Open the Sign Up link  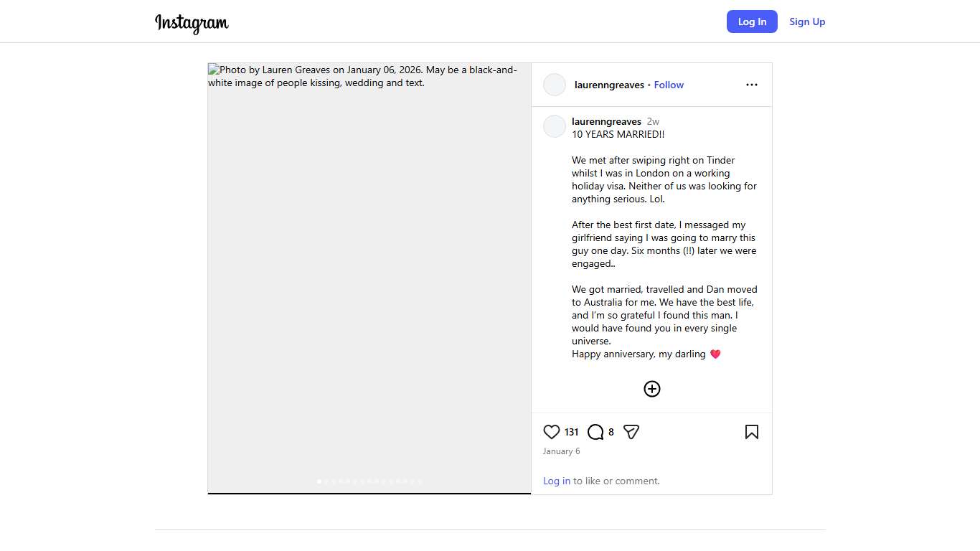[x=807, y=22]
